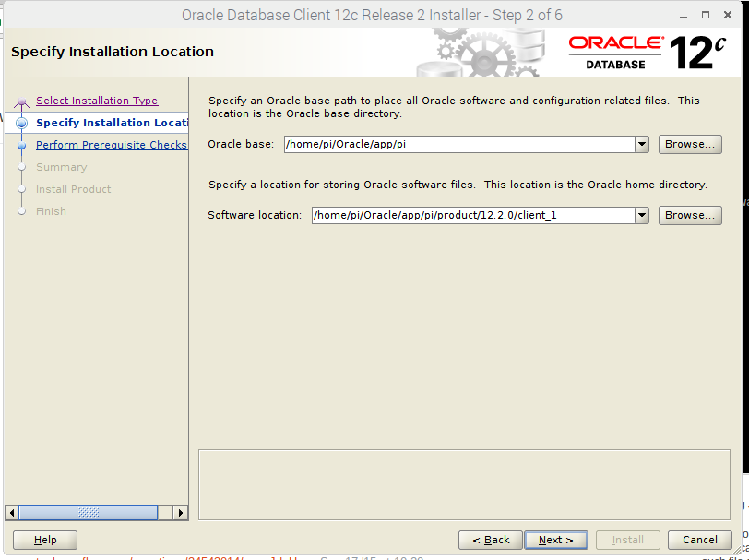Click the 'Oracle base:' label
749x560 pixels.
coord(241,144)
